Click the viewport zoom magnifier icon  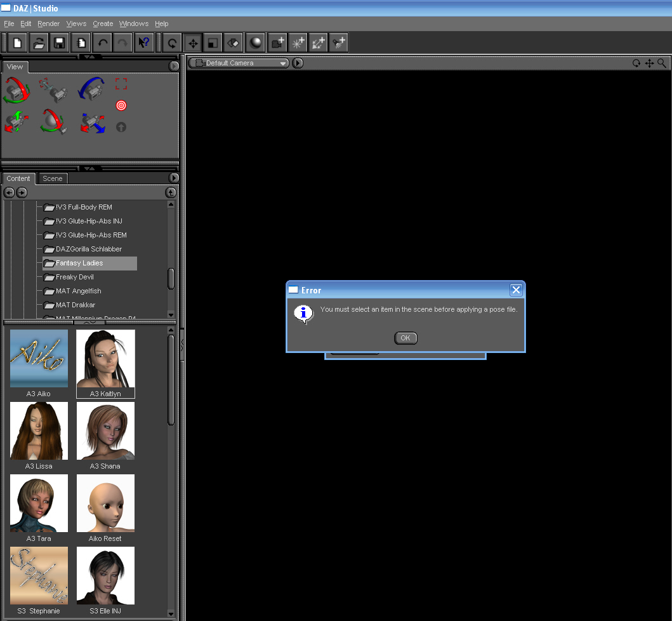(x=662, y=63)
